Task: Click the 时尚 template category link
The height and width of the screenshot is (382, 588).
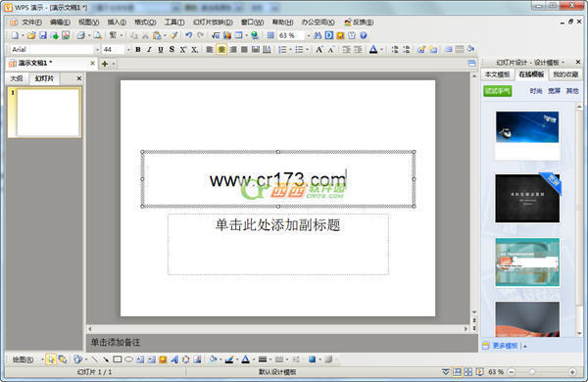Action: point(536,91)
